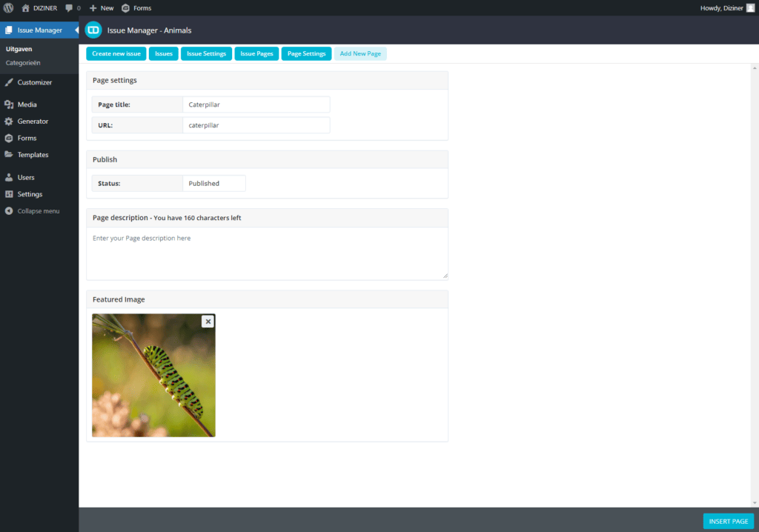Open the Status dropdown showing Published
Viewport: 759px width, 532px height.
(x=213, y=184)
